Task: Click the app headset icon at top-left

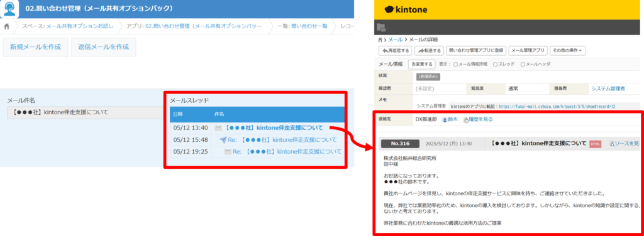Action: pos(9,9)
